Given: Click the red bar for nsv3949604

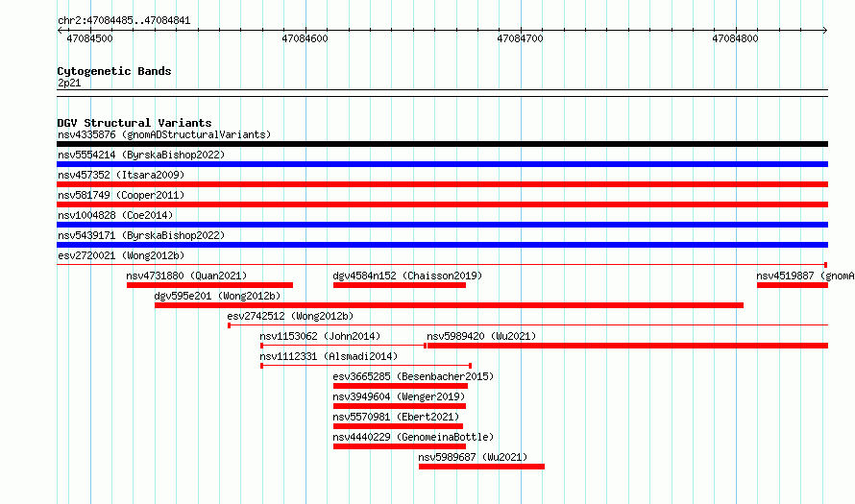Looking at the screenshot, I should point(400,406).
